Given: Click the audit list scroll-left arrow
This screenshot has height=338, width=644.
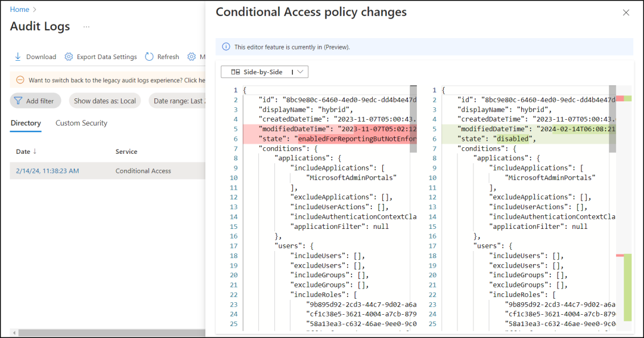Looking at the screenshot, I should [14, 333].
